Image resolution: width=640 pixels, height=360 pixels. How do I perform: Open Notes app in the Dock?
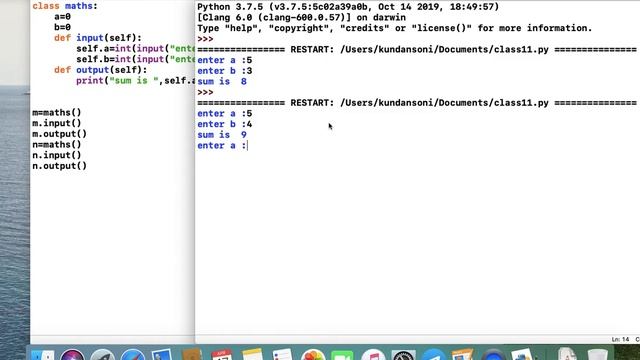[x=252, y=354]
